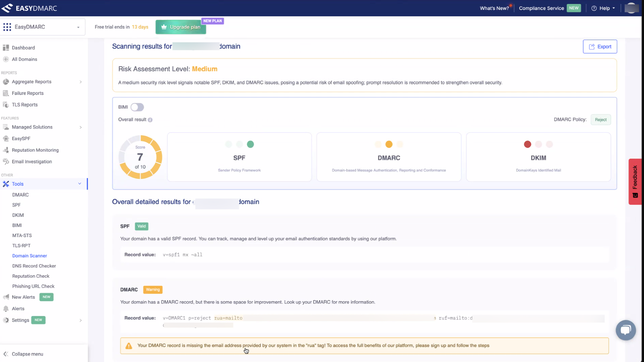
Task: Click the Dashboard icon in sidebar
Action: coord(6,48)
